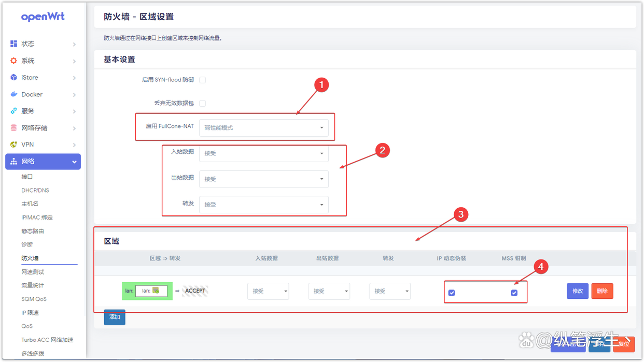Image resolution: width=644 pixels, height=362 pixels.
Task: Check the 丢弃无效数据包 option
Action: pos(202,103)
